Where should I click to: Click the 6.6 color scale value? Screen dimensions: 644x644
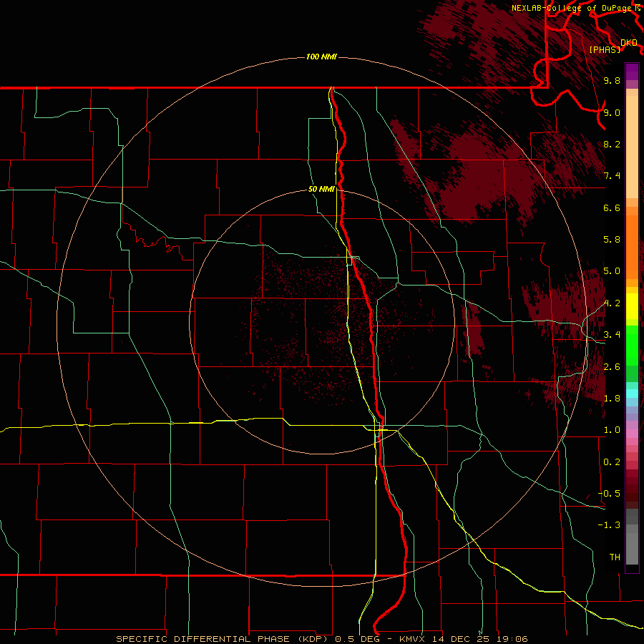612,208
